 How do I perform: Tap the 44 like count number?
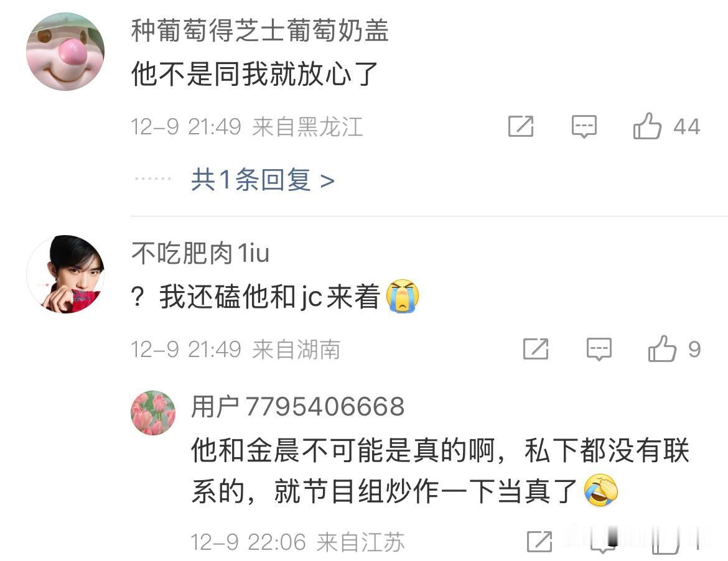click(687, 127)
